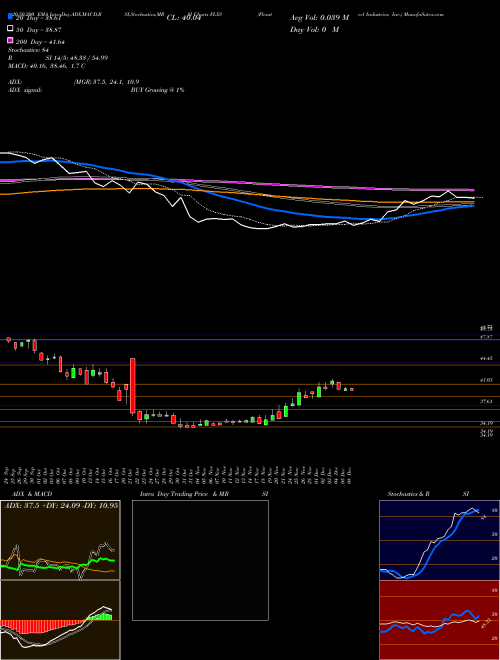
Task: Click the ADX '(MGR) 37.5, 24.1, 10.9' values
Action: (x=106, y=82)
